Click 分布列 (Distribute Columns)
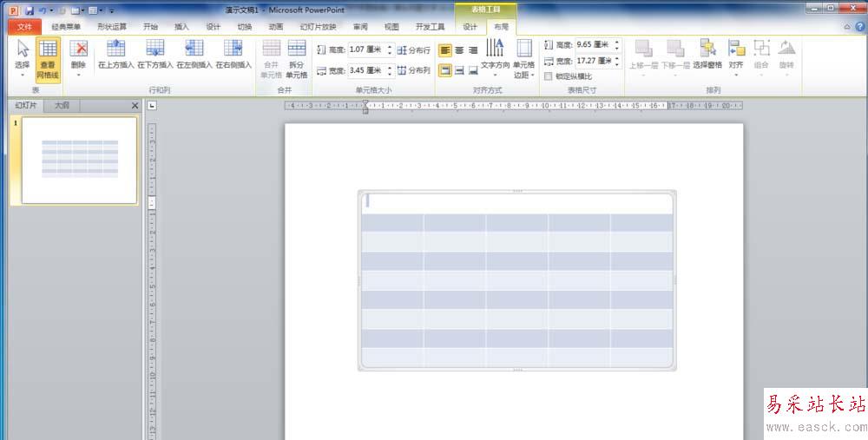 point(413,70)
